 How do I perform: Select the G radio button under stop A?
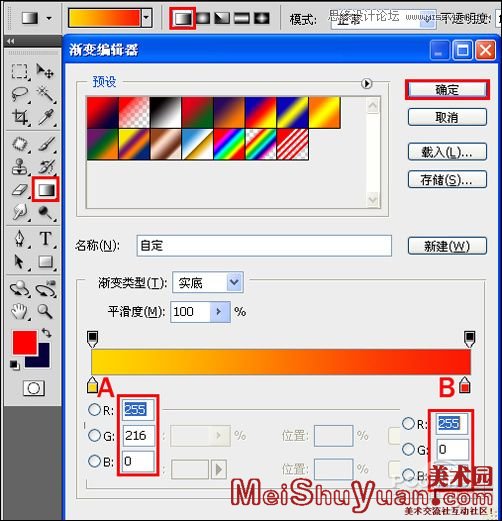(94, 435)
